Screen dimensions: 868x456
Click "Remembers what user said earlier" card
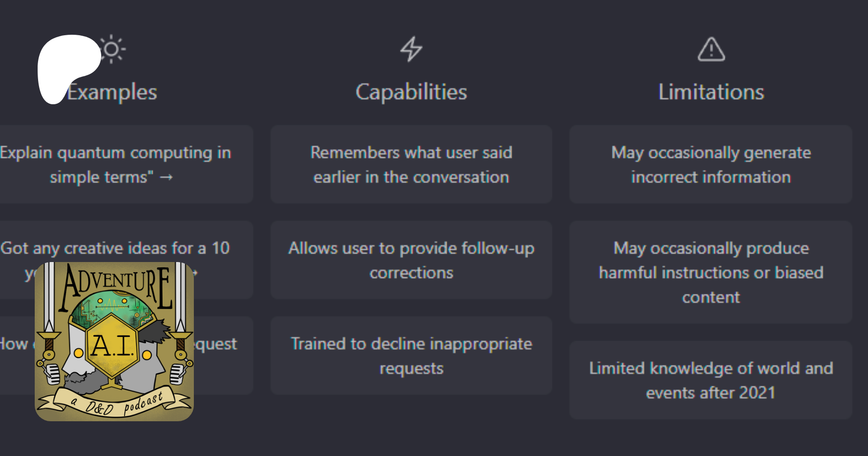(x=411, y=164)
